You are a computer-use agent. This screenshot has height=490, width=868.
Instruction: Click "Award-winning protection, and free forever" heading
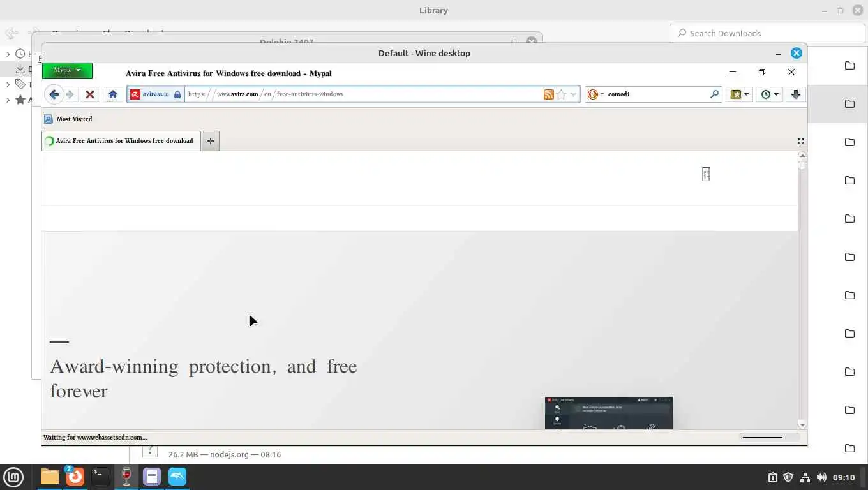204,378
